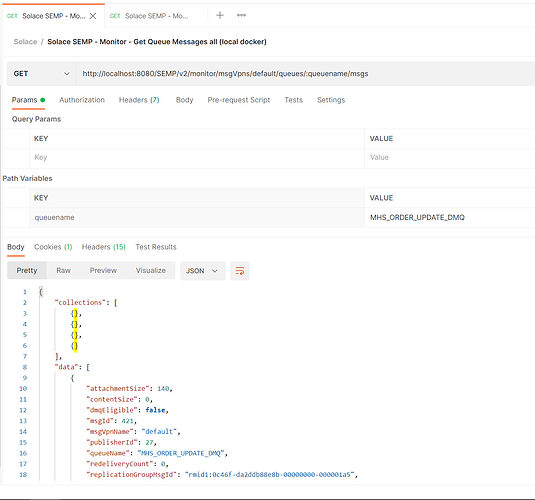Open the Pre-request Script tab

239,100
